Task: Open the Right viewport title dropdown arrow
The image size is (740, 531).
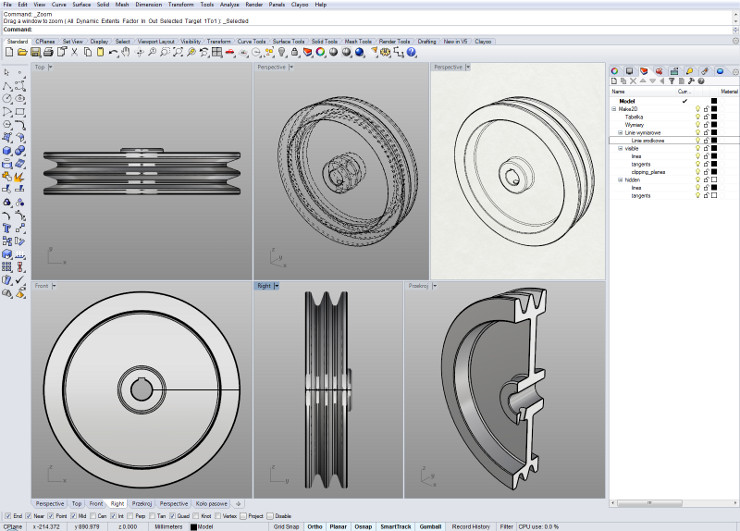Action: pyautogui.click(x=277, y=286)
